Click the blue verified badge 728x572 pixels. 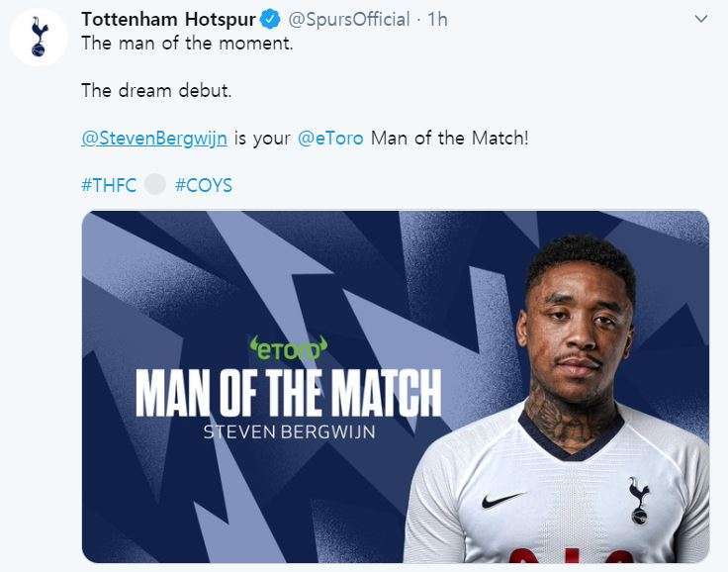[x=270, y=21]
